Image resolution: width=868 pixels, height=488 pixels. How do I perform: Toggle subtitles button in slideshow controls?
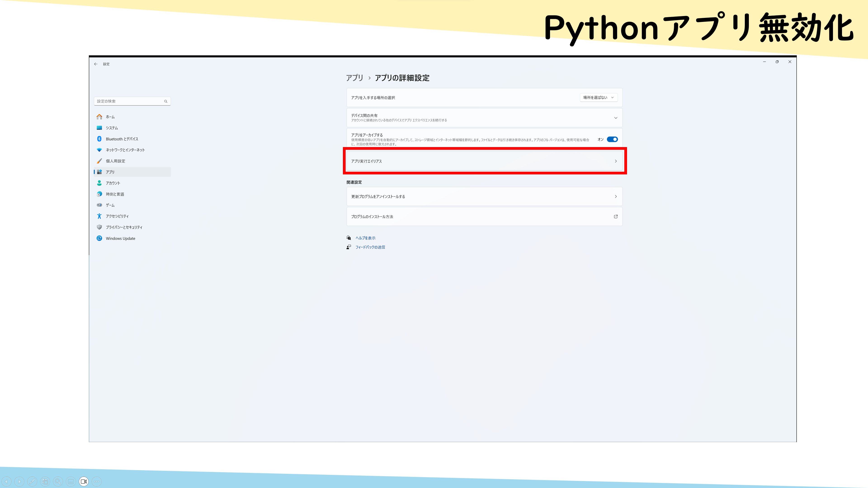[x=71, y=481]
